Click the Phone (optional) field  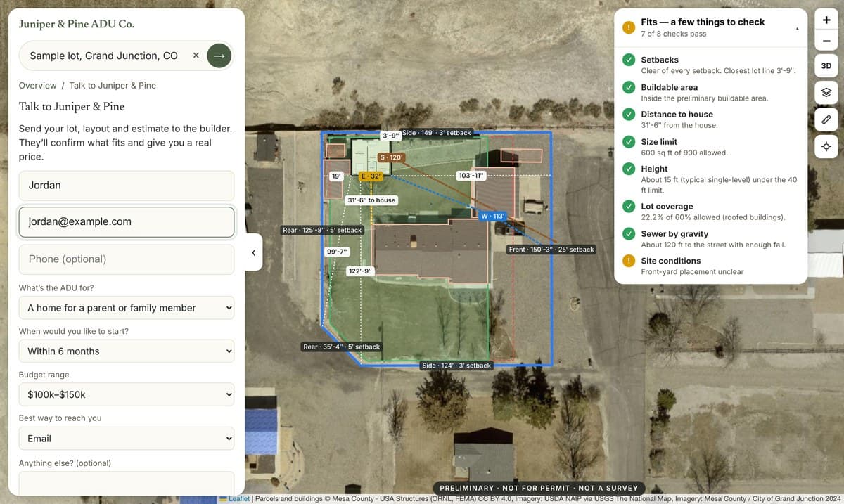[x=127, y=259]
